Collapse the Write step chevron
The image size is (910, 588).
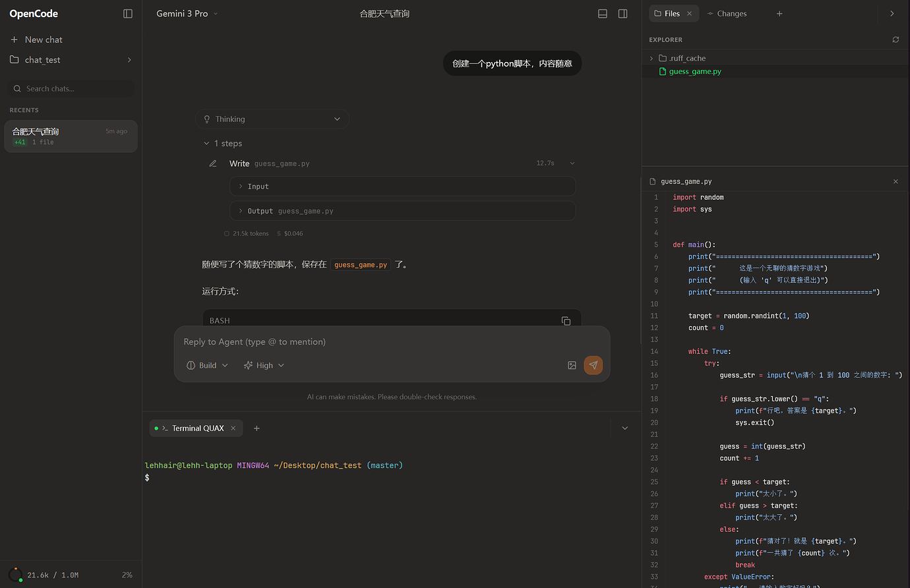(572, 163)
